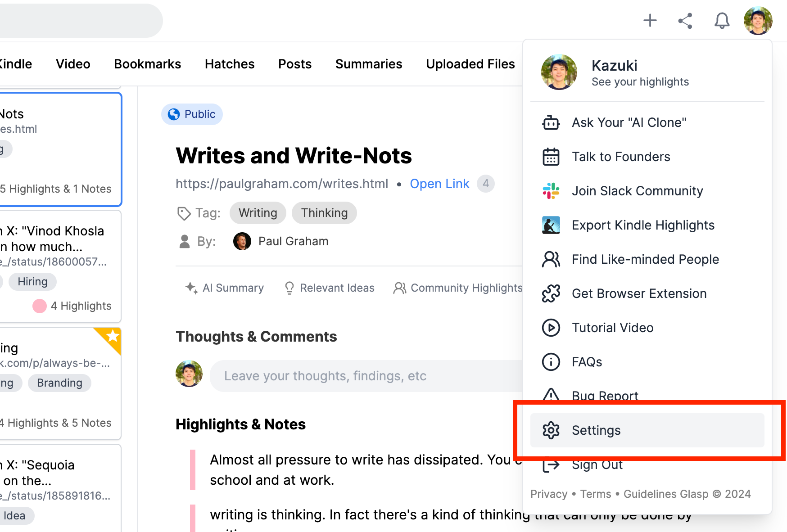Open Community Highlights
The image size is (787, 532).
point(458,288)
